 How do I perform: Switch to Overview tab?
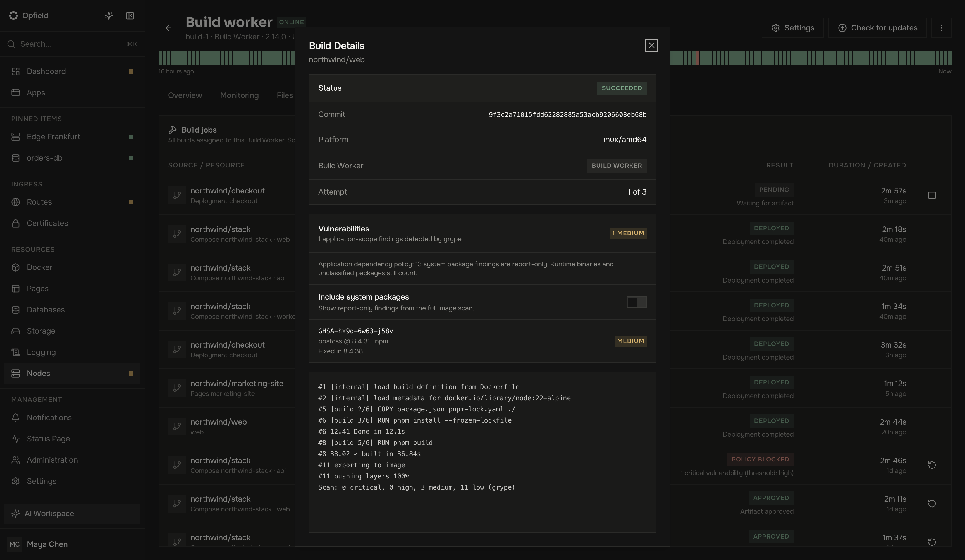pyautogui.click(x=185, y=95)
